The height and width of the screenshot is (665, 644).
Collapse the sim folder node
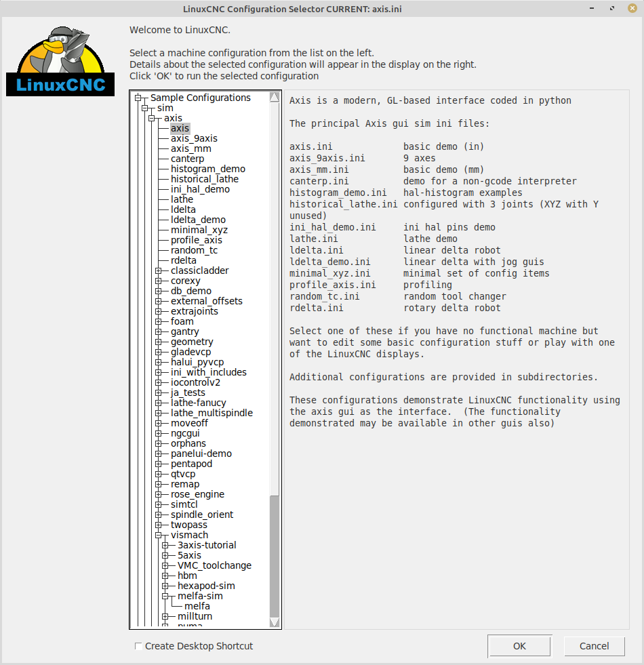click(x=144, y=108)
